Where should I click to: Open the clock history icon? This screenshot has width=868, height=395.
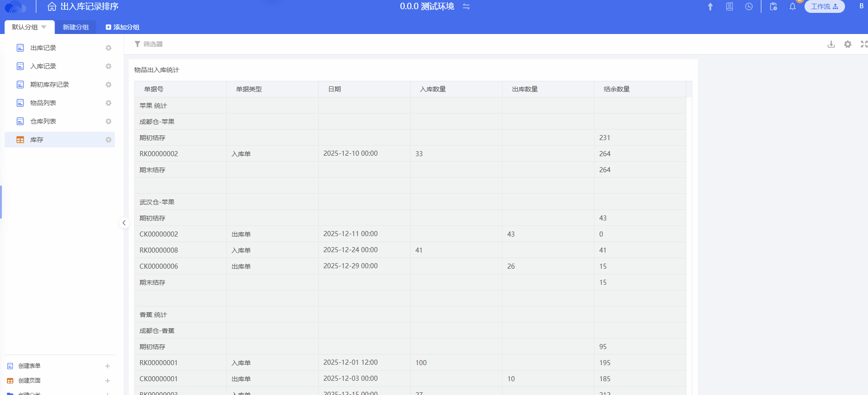749,6
